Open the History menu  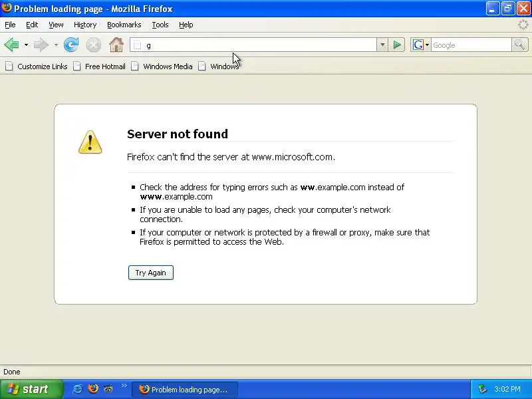85,25
